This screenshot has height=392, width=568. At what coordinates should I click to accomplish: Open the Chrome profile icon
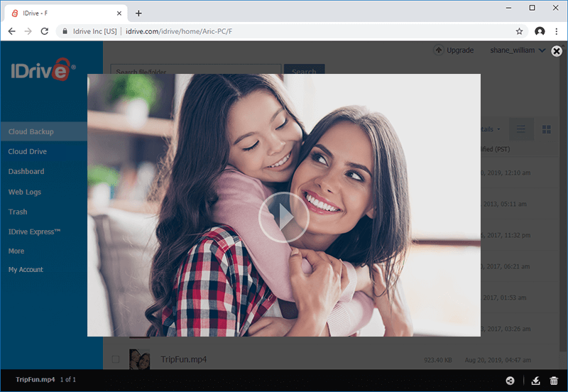pos(540,31)
